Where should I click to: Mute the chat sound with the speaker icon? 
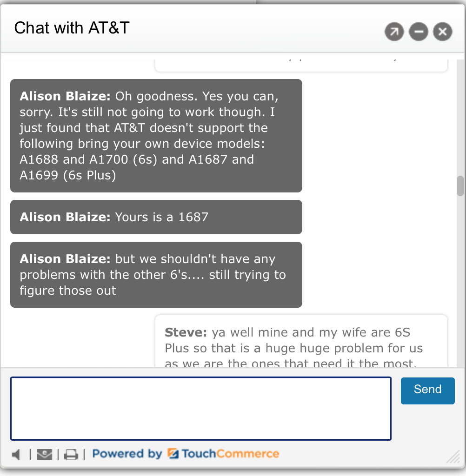pyautogui.click(x=16, y=454)
